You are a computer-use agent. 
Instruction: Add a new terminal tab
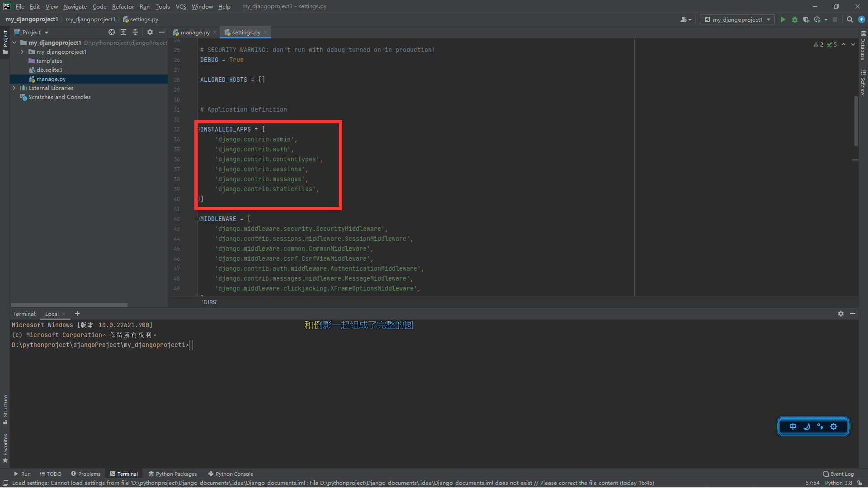pyautogui.click(x=77, y=314)
